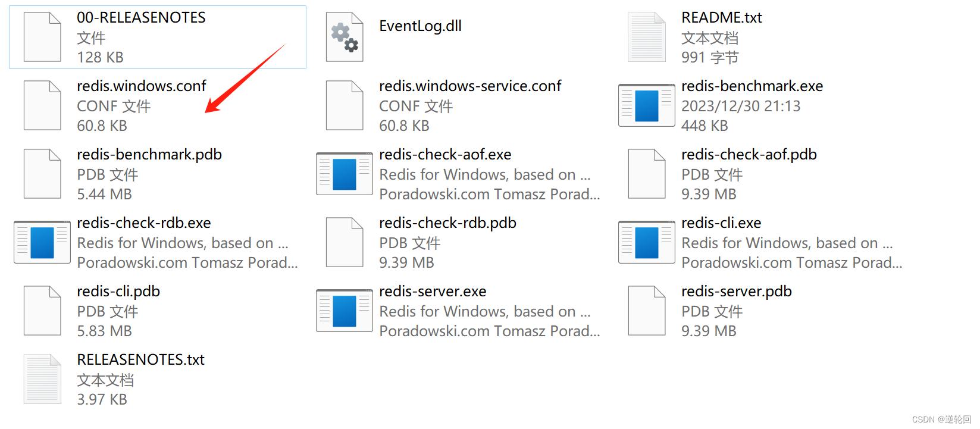Click the redis-benchmark.exe file name
The image size is (980, 429).
(x=752, y=86)
